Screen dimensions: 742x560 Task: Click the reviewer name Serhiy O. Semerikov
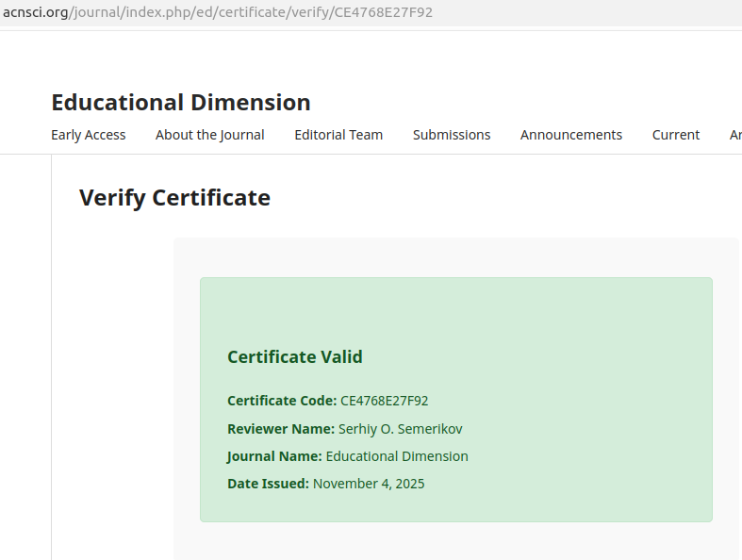coord(400,429)
